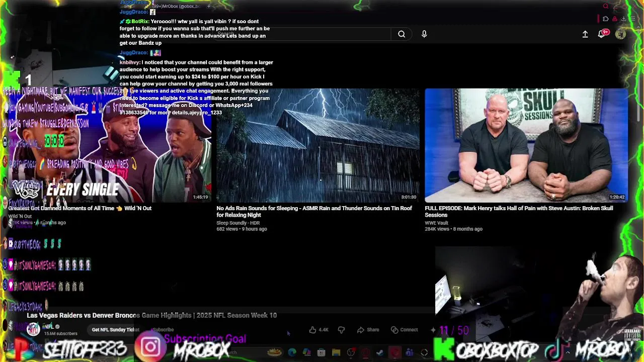Image resolution: width=644 pixels, height=362 pixels.
Task: Open the Microsoft Store taskbar icon
Action: tap(321, 353)
